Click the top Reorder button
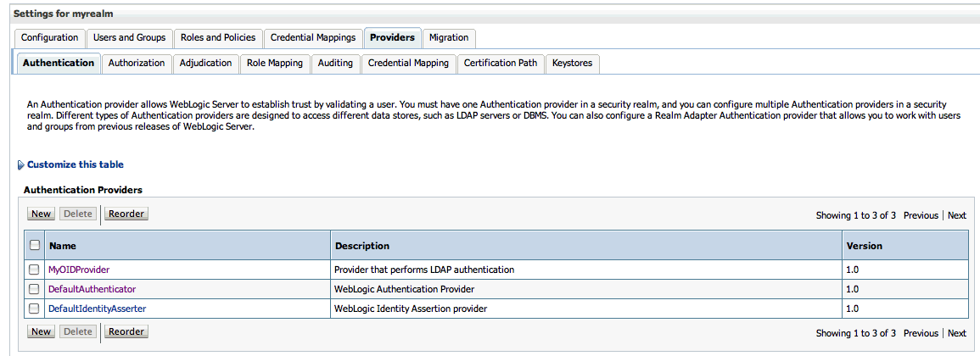 click(x=126, y=214)
